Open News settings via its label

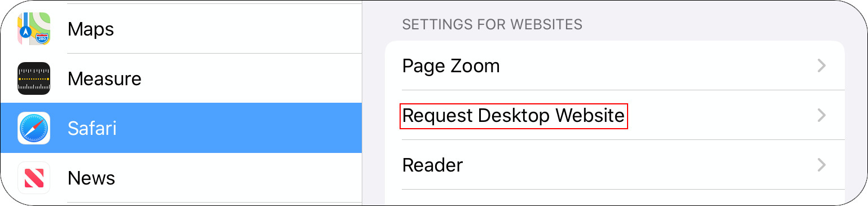91,178
